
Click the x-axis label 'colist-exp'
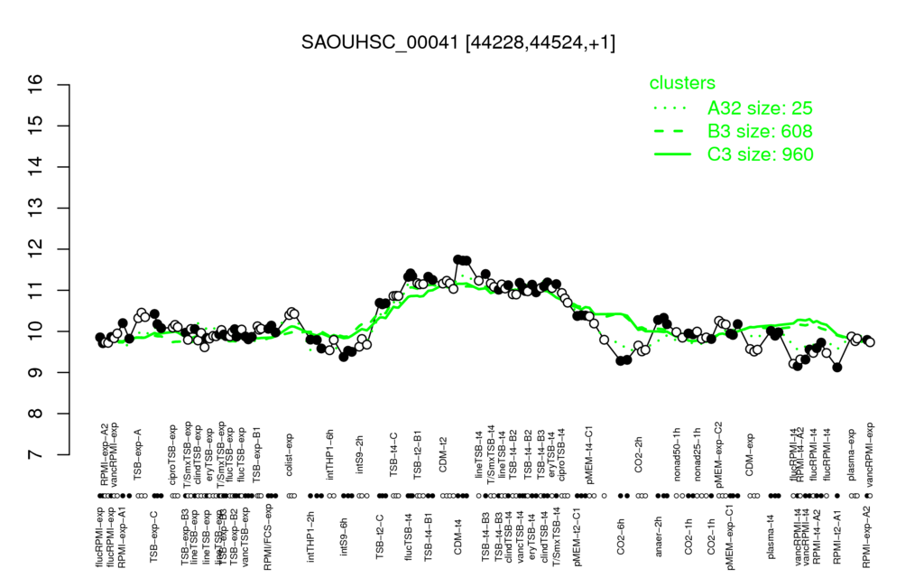click(x=290, y=455)
